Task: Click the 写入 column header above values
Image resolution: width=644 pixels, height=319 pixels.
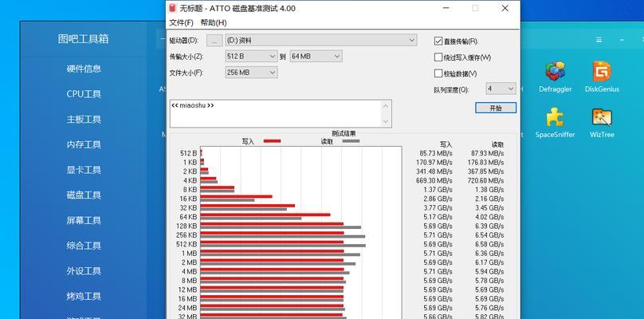Action: 446,144
